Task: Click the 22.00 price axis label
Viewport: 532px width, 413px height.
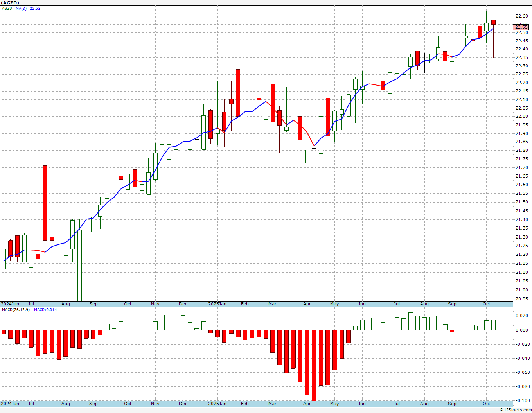Action: click(x=521, y=116)
